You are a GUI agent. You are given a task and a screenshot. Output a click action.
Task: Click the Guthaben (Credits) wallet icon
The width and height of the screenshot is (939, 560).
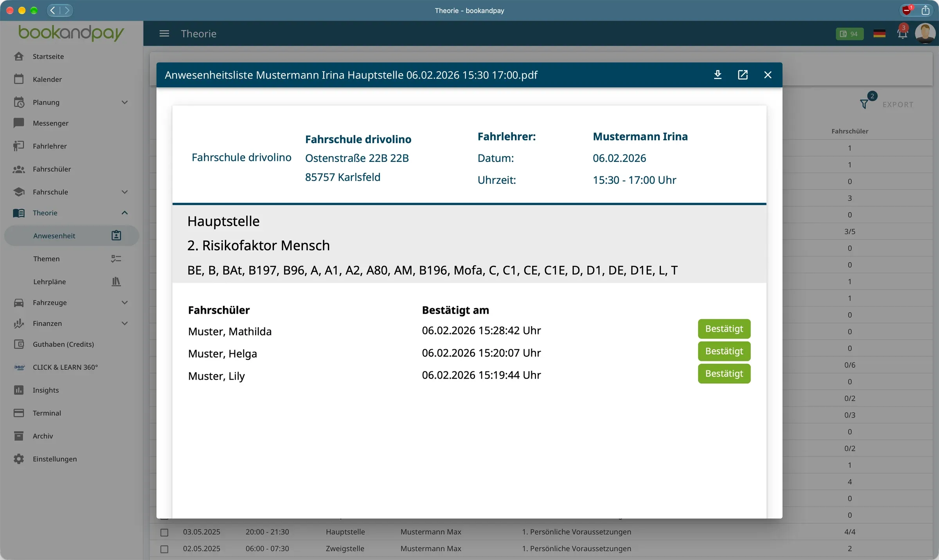pos(19,344)
